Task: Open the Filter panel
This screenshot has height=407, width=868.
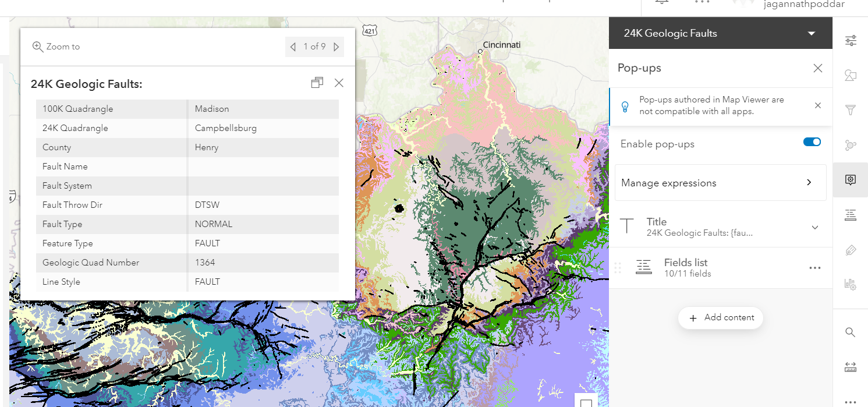Action: [x=851, y=109]
